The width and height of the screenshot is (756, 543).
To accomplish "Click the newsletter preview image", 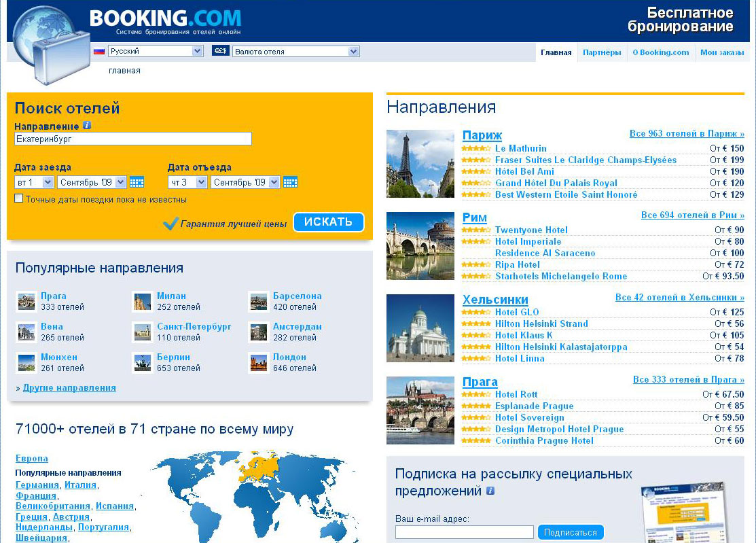I will 686,514.
